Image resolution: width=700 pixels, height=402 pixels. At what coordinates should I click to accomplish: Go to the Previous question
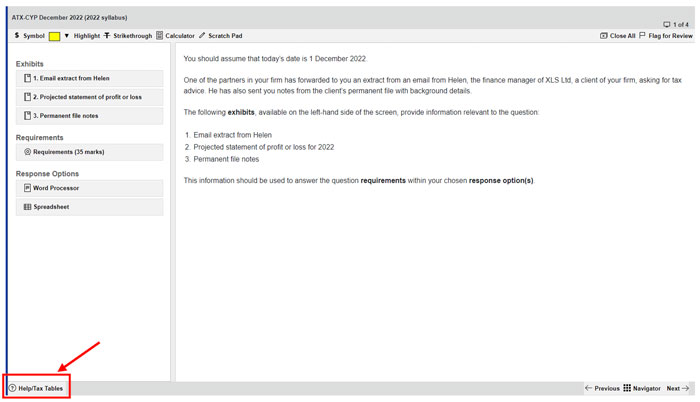click(x=602, y=388)
